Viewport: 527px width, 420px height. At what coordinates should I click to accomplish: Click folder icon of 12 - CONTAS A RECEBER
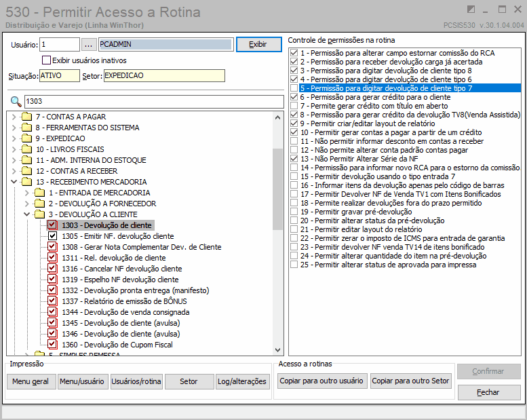pos(26,171)
